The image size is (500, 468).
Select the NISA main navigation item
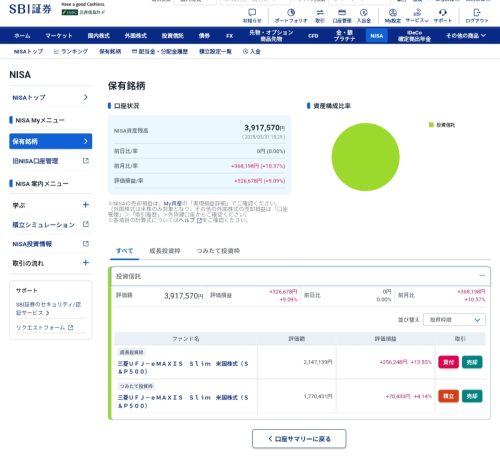pos(377,36)
